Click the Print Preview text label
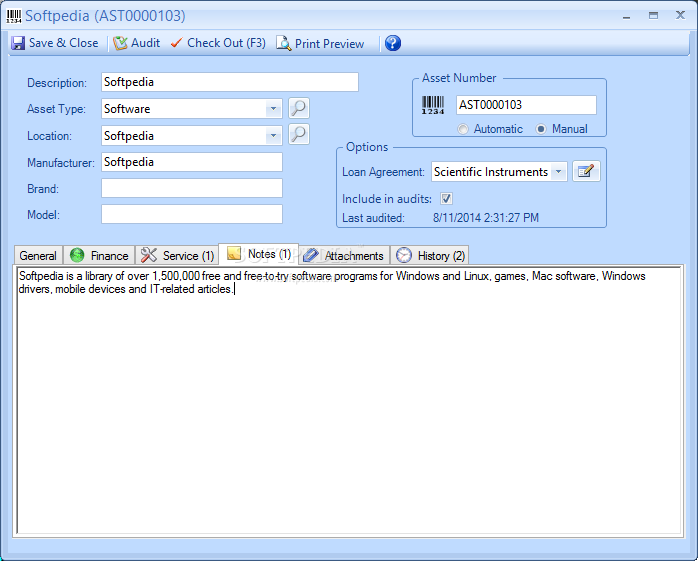This screenshot has height=561, width=698. tap(329, 44)
